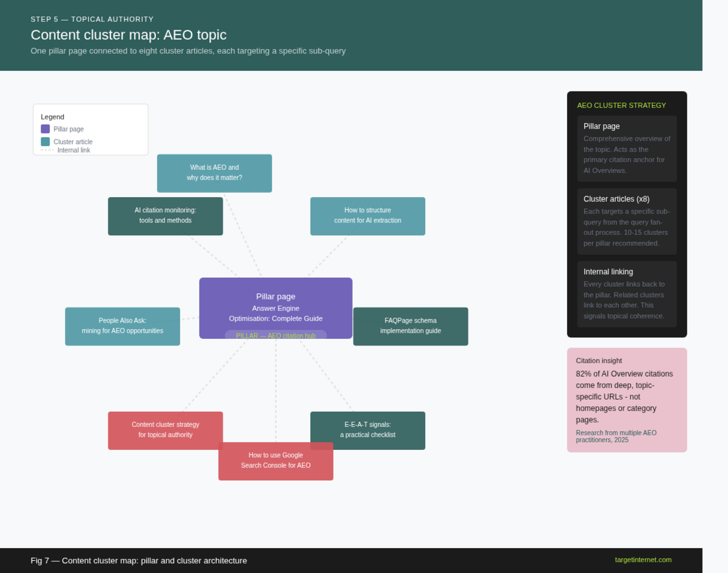Click the AEO CLUSTER STRATEGY heading

pos(621,106)
